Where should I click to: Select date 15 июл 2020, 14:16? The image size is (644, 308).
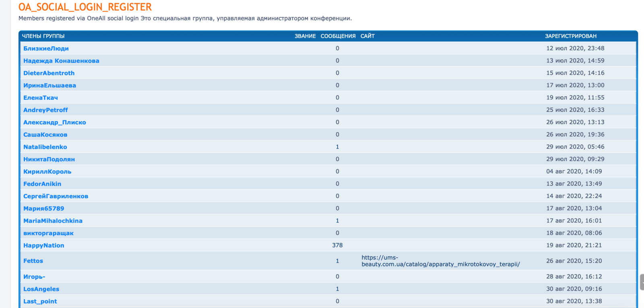(x=575, y=73)
